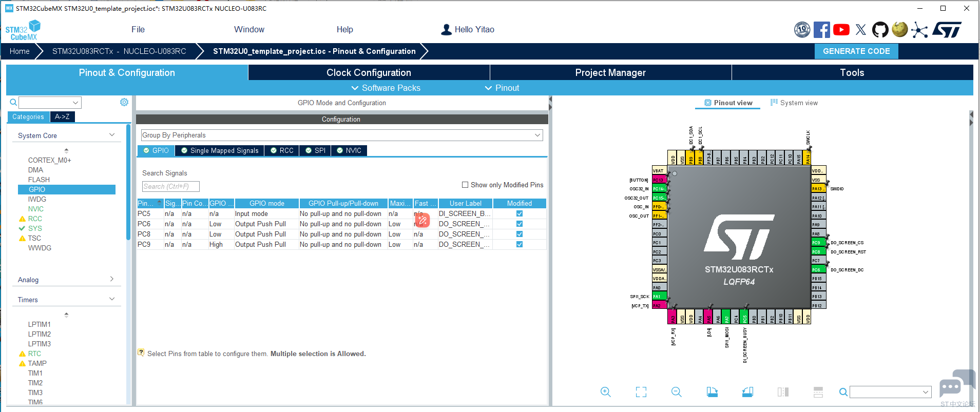
Task: Toggle the Modified checkbox for PC5
Action: click(x=520, y=213)
